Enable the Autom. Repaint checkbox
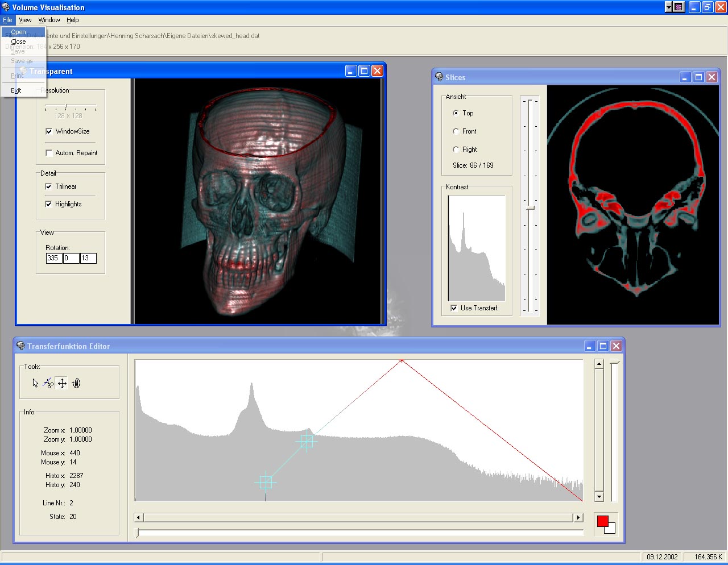Viewport: 728px width, 565px height. click(49, 153)
